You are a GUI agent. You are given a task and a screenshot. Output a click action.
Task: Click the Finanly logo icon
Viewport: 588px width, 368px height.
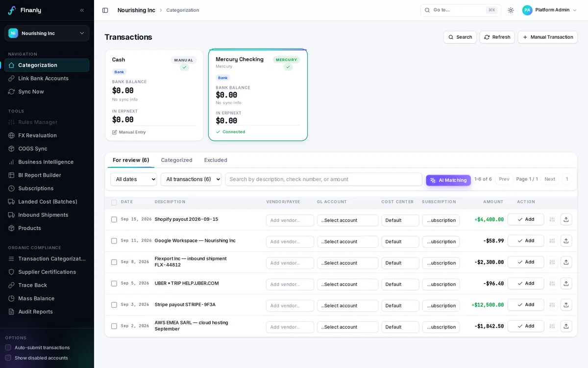[12, 10]
